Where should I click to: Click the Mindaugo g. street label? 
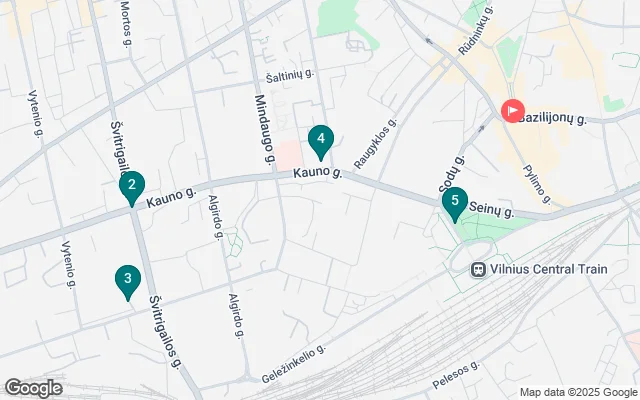click(264, 129)
